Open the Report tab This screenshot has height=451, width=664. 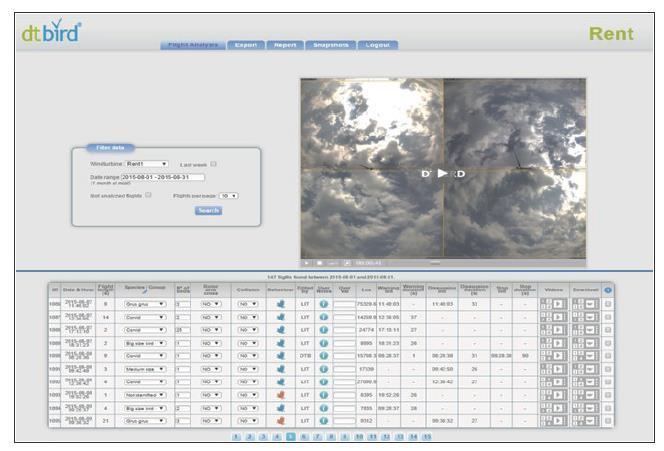pos(285,45)
